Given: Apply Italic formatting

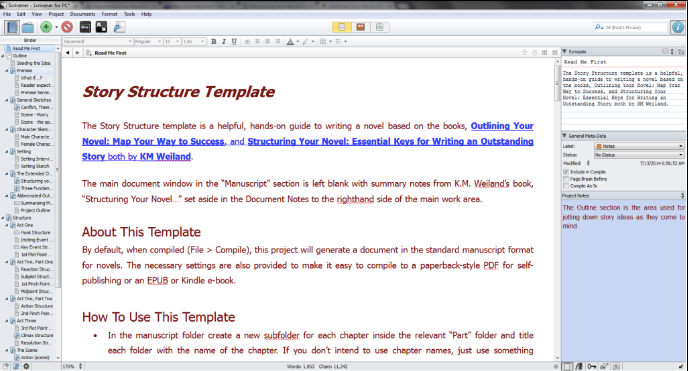Looking at the screenshot, I should [224, 41].
